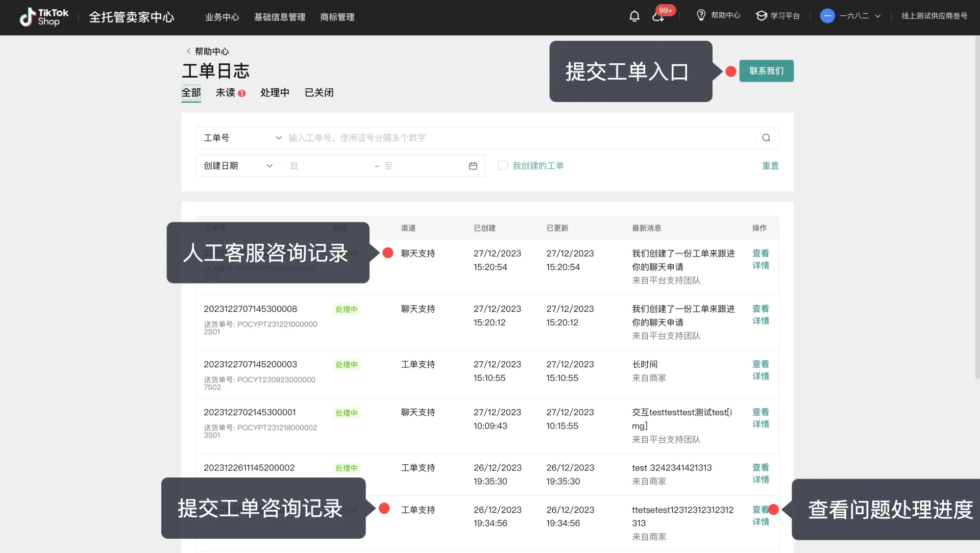Viewport: 980px width, 553px height.
Task: View details for ticket 2023122707145200003
Action: (761, 370)
